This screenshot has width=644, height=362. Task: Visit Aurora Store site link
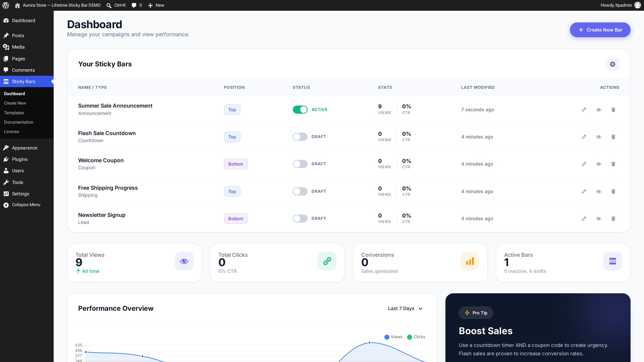[57, 5]
